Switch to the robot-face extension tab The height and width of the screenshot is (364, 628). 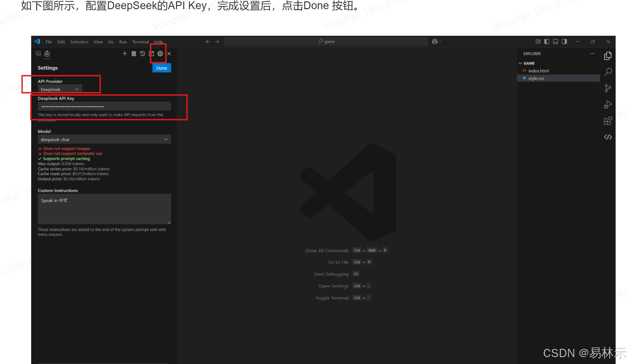[x=47, y=54]
